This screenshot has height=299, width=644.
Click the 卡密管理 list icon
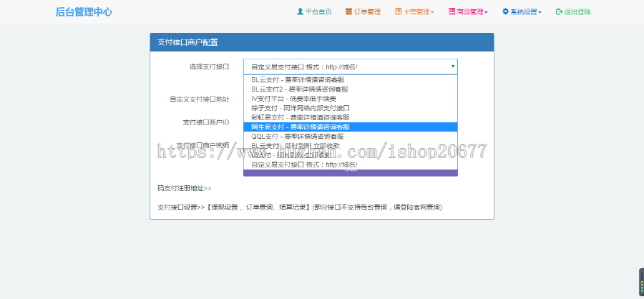(x=398, y=11)
